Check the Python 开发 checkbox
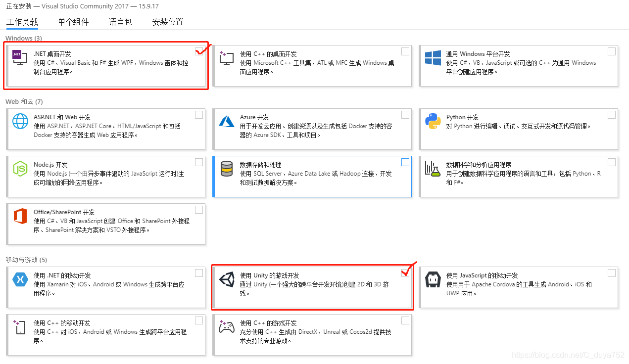Image resolution: width=629 pixels, height=364 pixels. click(x=612, y=115)
